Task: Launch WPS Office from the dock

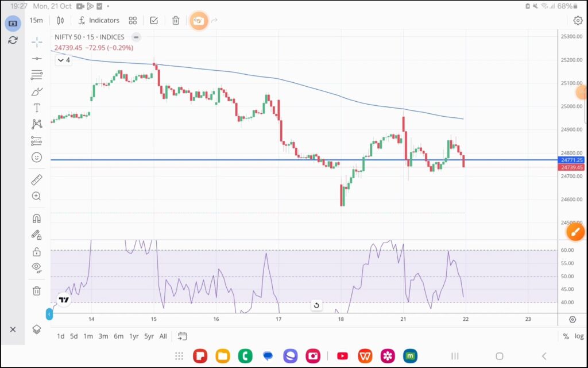Action: click(365, 356)
